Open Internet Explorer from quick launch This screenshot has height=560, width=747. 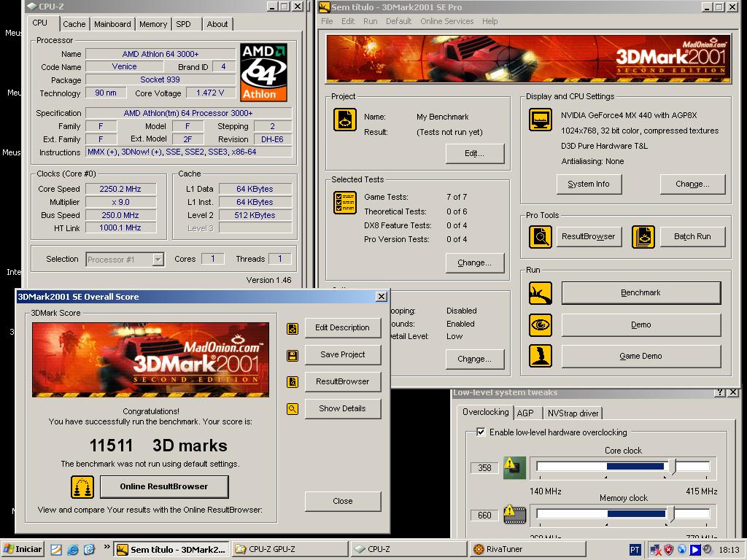coord(72,550)
